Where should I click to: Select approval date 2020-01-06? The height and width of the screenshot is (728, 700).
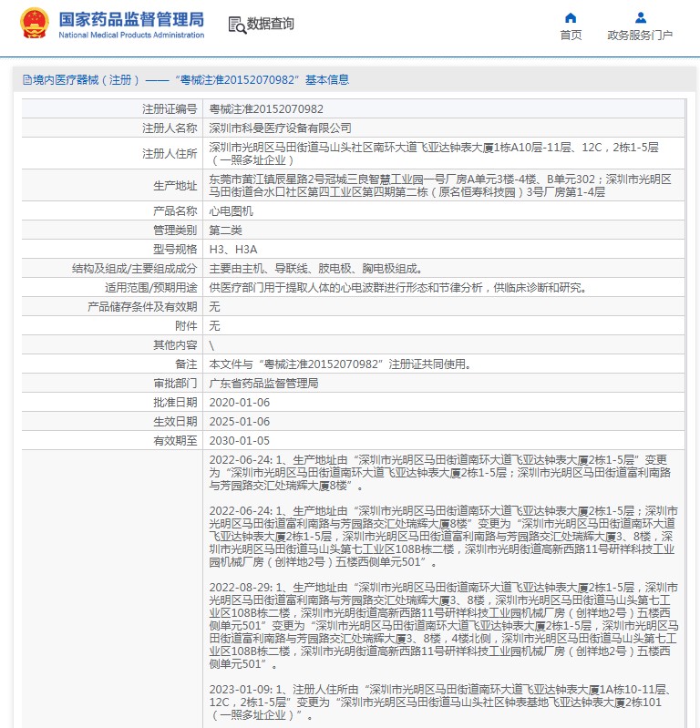[239, 402]
